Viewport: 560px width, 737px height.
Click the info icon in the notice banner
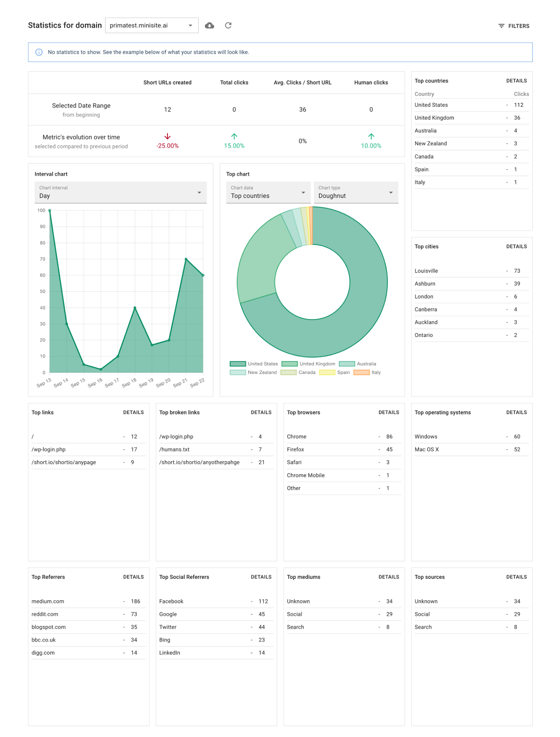[39, 52]
